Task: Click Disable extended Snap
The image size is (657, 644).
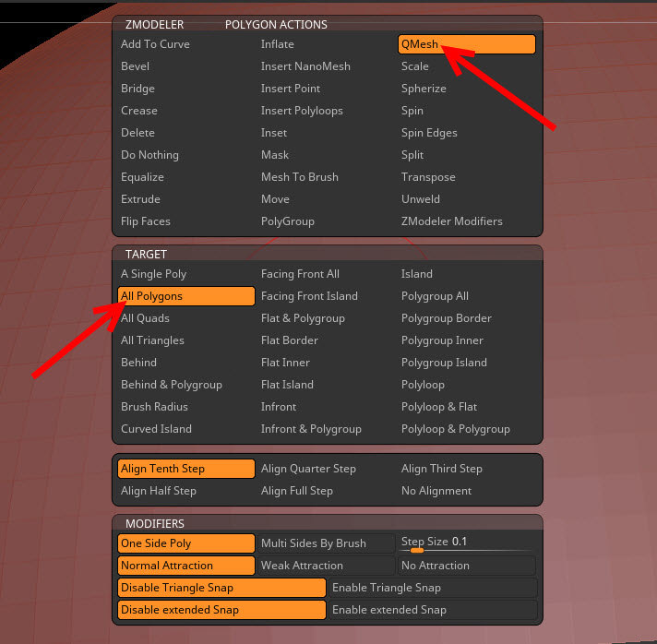Action: [221, 610]
